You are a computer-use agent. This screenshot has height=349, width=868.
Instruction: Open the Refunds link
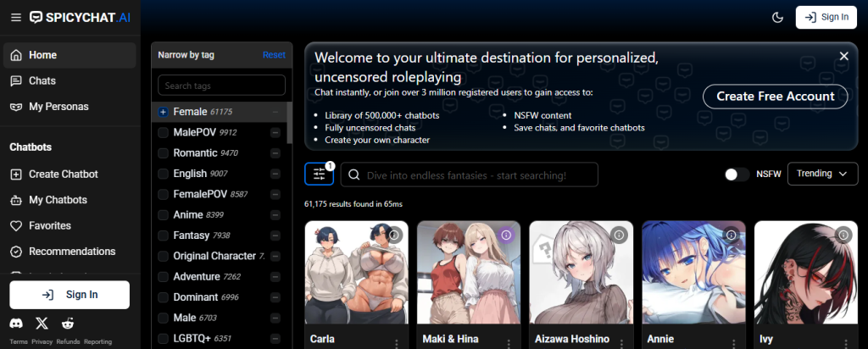(68, 342)
